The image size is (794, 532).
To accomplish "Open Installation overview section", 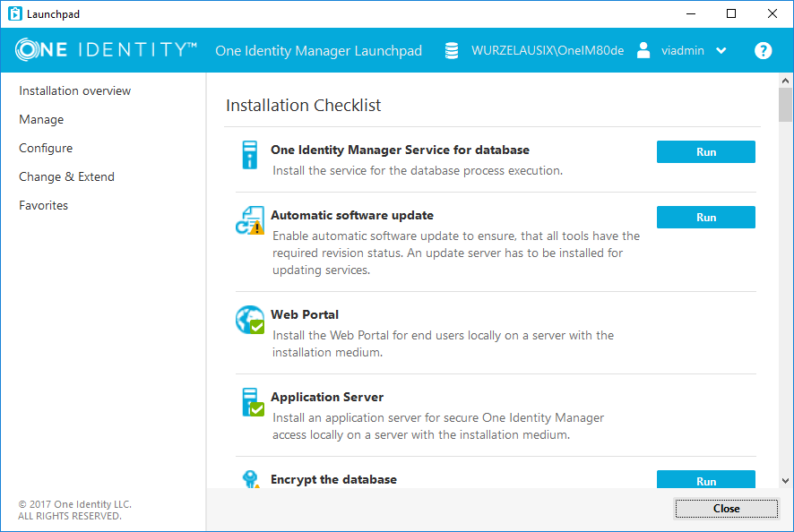I will (75, 90).
